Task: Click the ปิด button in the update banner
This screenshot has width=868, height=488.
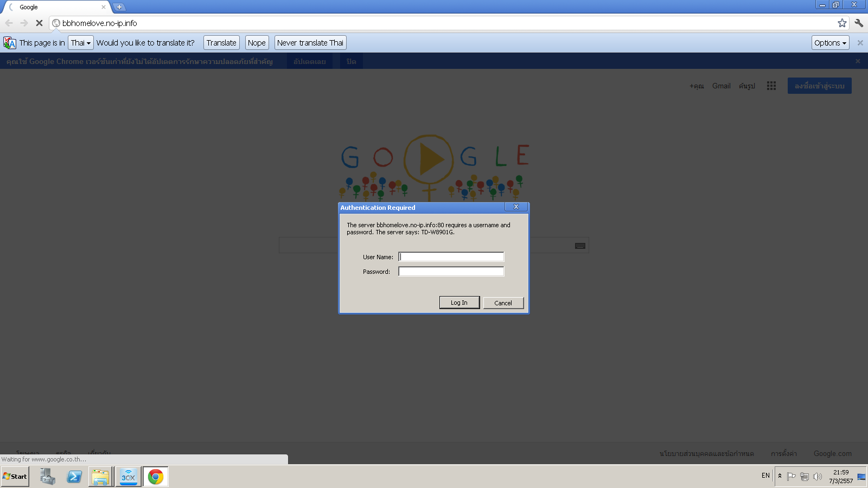Action: (352, 61)
